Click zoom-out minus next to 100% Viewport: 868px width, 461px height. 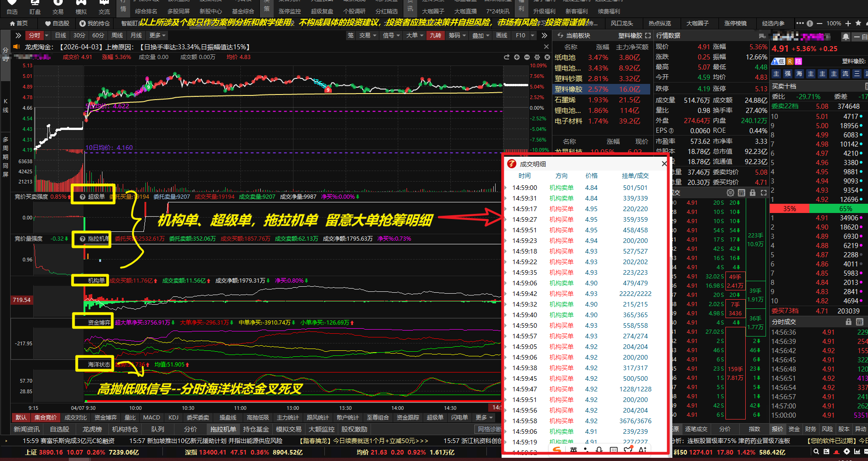click(x=820, y=23)
